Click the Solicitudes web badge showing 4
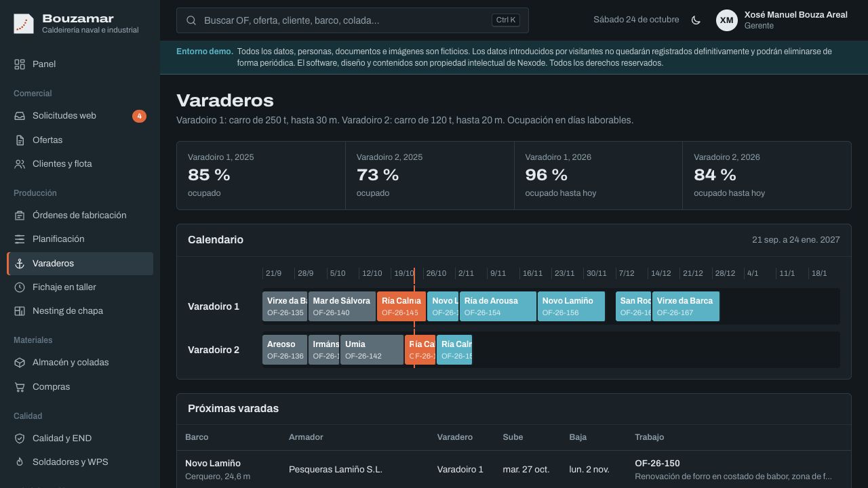The height and width of the screenshot is (488, 868). pyautogui.click(x=139, y=116)
